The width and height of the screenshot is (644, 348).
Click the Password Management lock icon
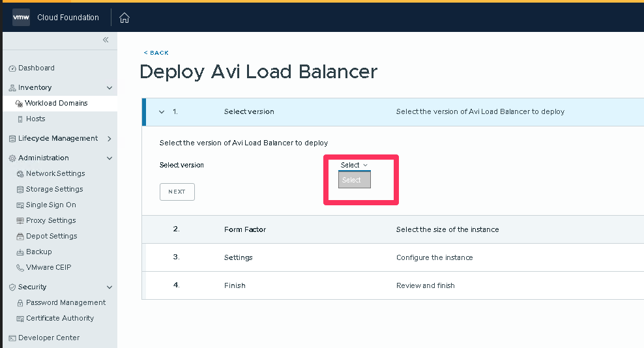pos(20,303)
